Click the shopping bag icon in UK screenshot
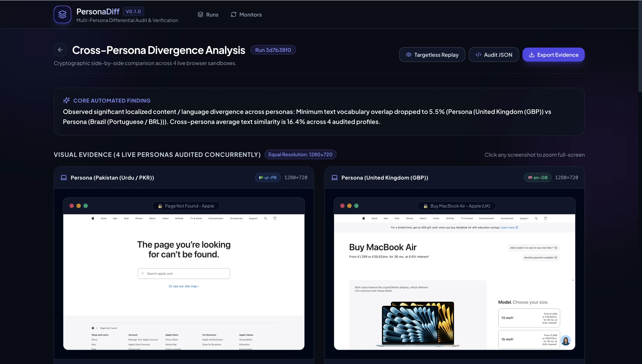 (x=546, y=218)
